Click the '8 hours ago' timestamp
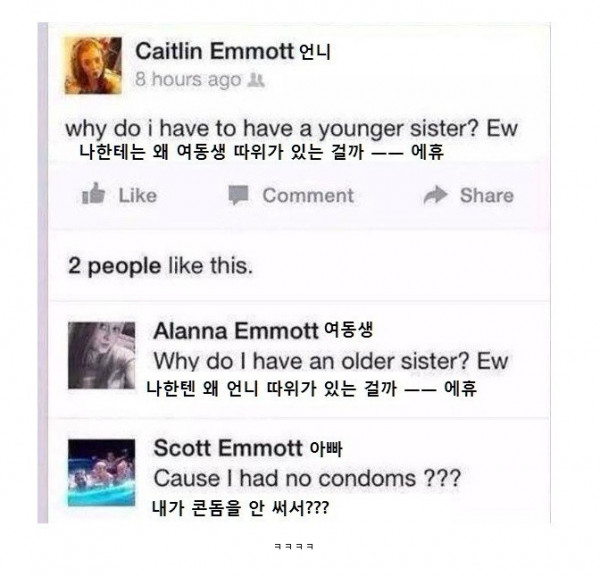 (x=188, y=80)
